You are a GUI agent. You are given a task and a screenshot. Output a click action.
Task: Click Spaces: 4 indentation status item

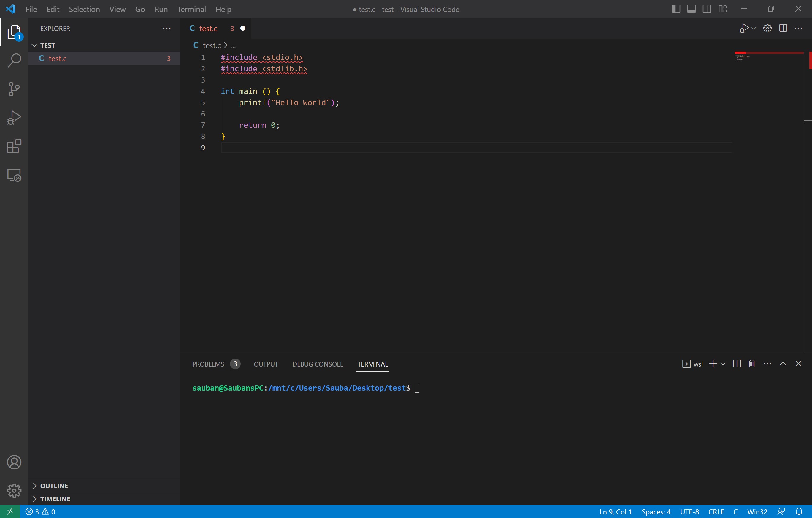point(656,511)
